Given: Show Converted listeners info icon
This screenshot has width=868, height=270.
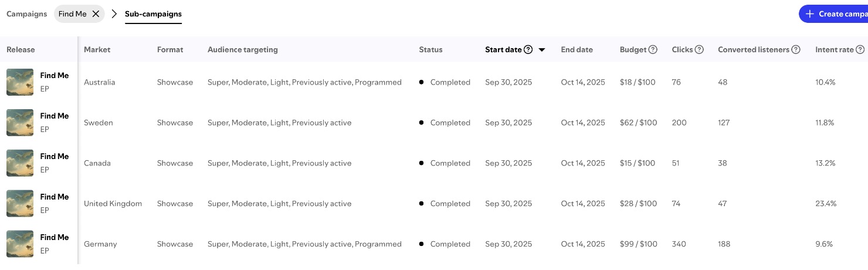Looking at the screenshot, I should tap(796, 50).
